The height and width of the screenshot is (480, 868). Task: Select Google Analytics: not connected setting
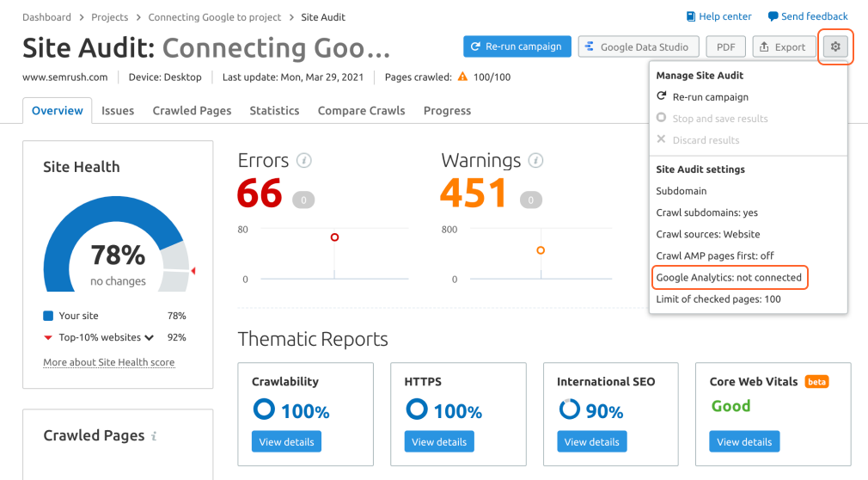coord(729,278)
